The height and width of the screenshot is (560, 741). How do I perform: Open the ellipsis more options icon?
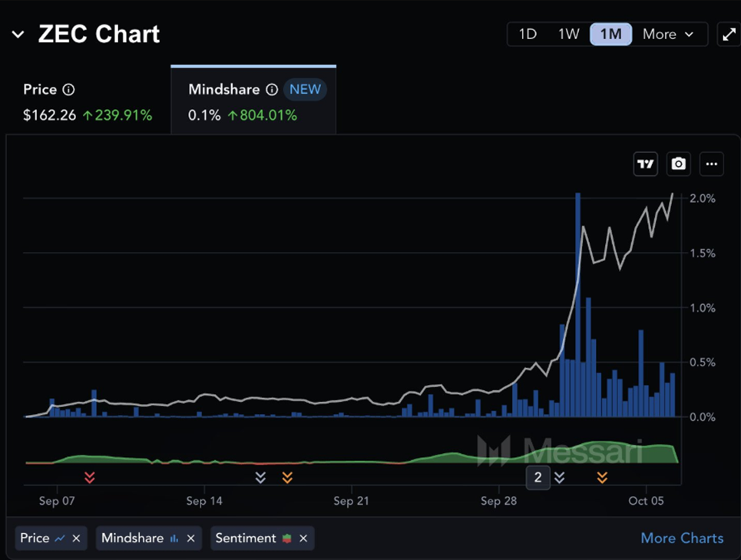[x=711, y=164]
